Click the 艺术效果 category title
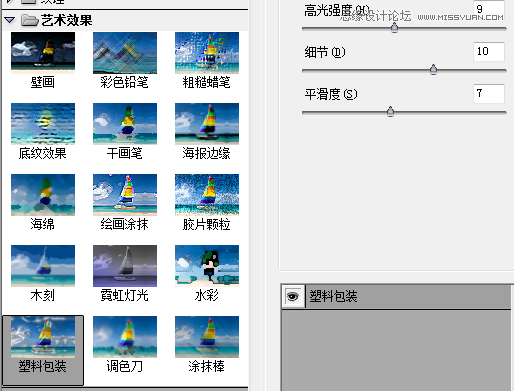This screenshot has width=514, height=391. coord(67,20)
